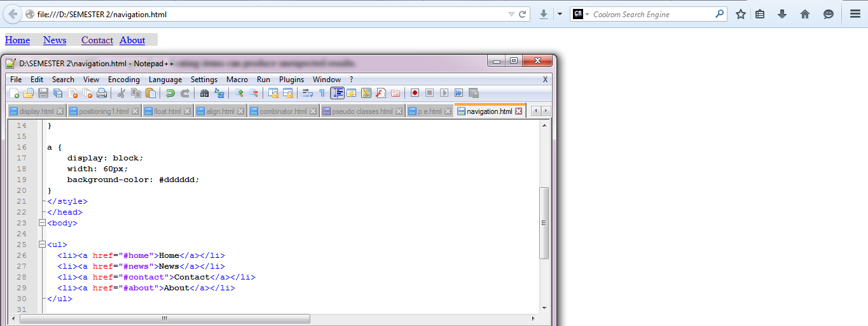Reload the page in Firefox
The height and width of the screenshot is (326, 868).
[x=522, y=14]
